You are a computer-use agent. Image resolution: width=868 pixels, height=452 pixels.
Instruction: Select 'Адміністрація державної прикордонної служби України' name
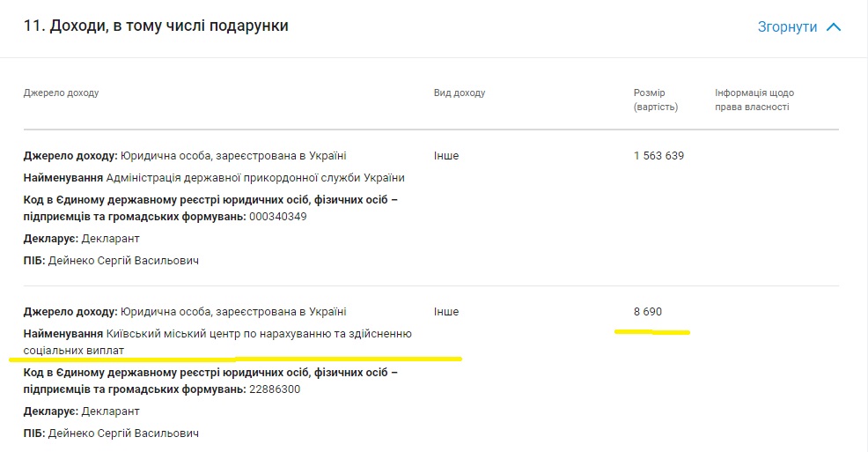click(255, 178)
